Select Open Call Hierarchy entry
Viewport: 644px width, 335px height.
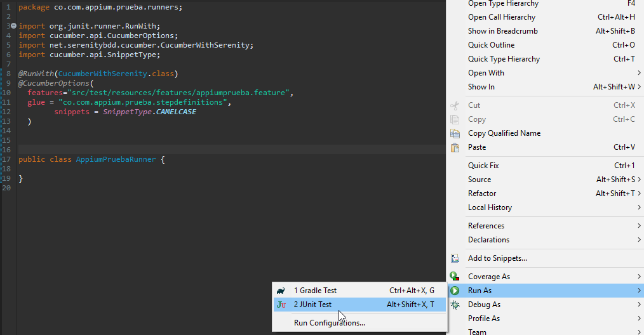(x=501, y=17)
